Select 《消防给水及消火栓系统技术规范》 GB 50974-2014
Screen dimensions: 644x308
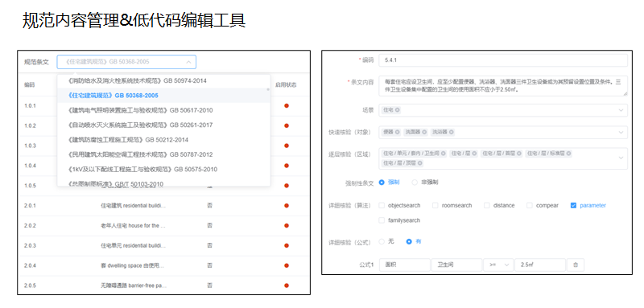point(163,80)
